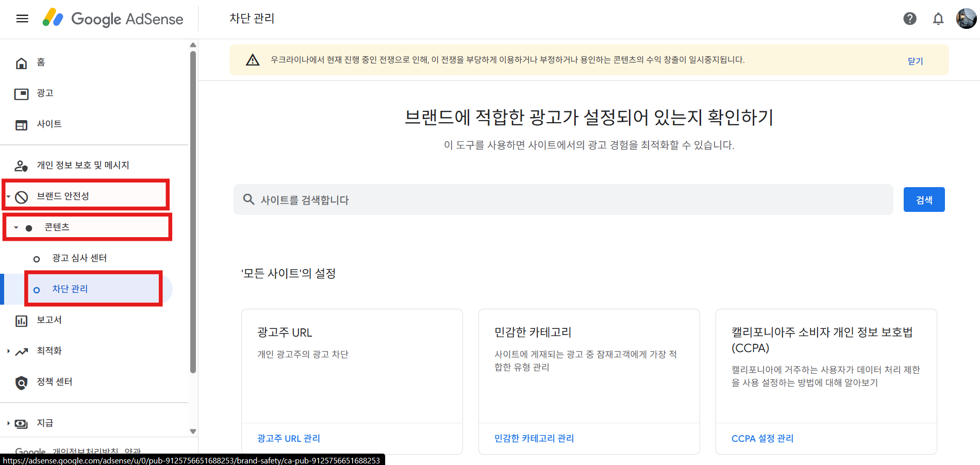Click the sidebar scroll up arrow
Viewport: 980px width, 465px height.
click(x=193, y=45)
